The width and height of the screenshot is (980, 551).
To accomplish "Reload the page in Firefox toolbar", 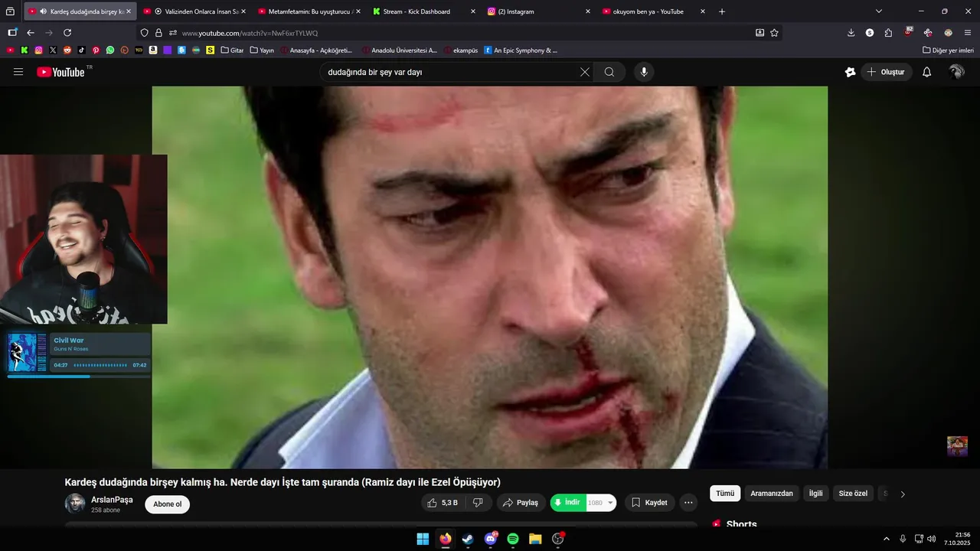I will [67, 33].
